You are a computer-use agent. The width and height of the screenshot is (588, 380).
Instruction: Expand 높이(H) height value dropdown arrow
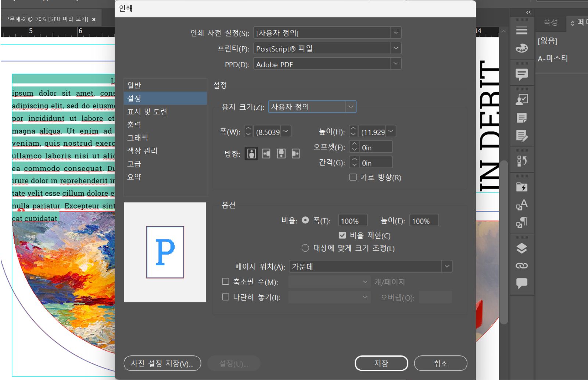pos(391,131)
